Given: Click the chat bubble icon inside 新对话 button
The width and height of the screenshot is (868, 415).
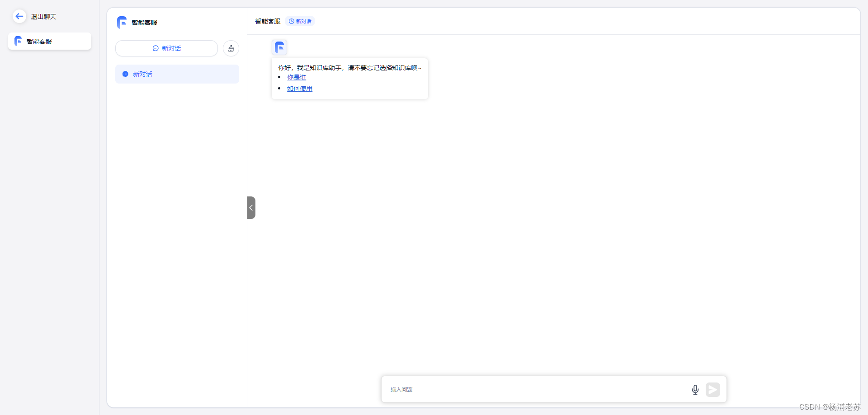Looking at the screenshot, I should (155, 48).
